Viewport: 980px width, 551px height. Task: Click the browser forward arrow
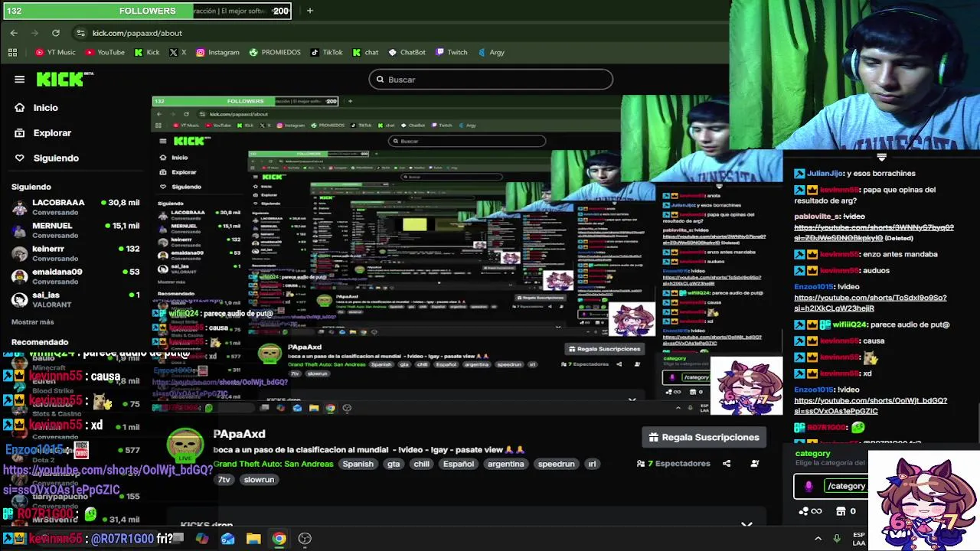click(x=35, y=33)
